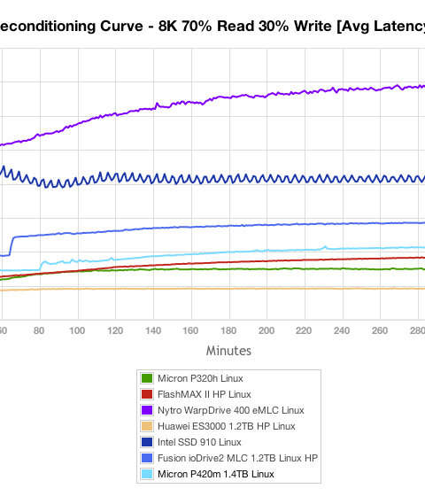Screen dimensions: 425x504
Task: Click the dark blue Intel SSD 910 swatch
Action: 147,442
